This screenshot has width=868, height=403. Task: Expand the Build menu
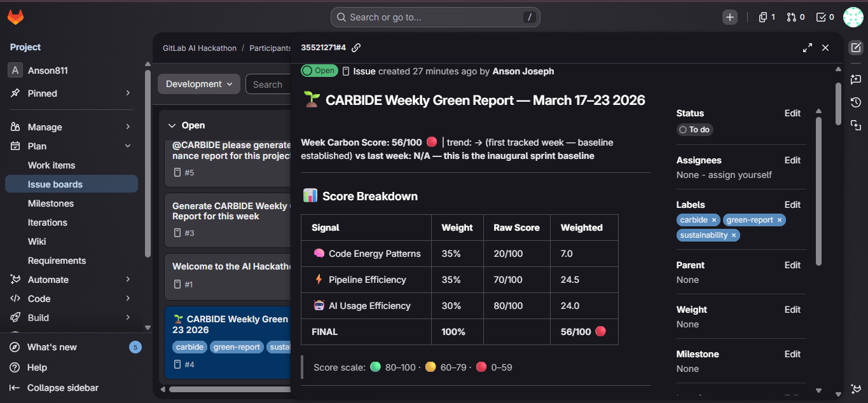128,318
